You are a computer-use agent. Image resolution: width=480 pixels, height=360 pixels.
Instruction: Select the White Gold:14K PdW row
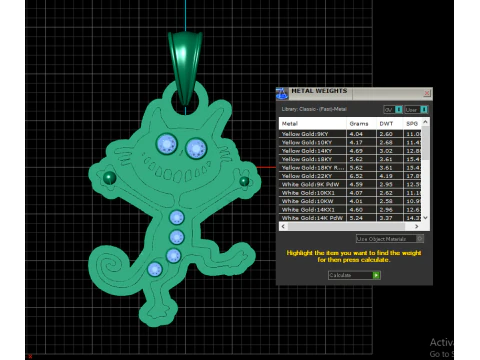click(350, 218)
